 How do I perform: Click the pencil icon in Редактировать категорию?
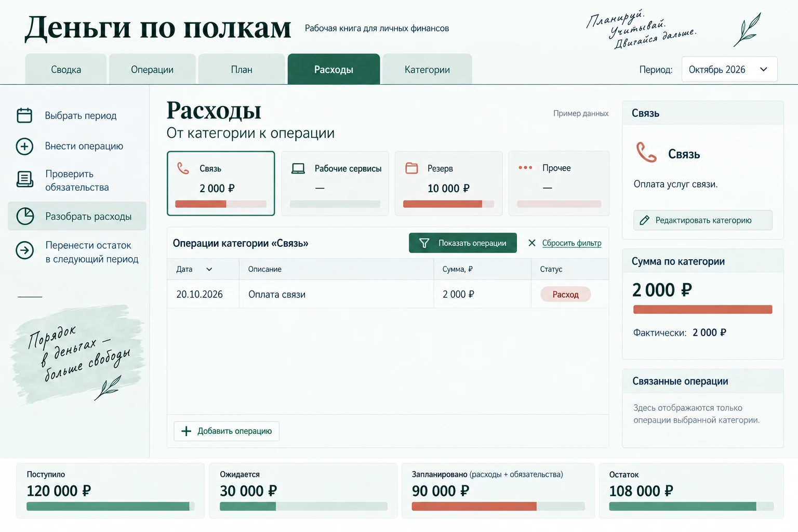coord(644,220)
